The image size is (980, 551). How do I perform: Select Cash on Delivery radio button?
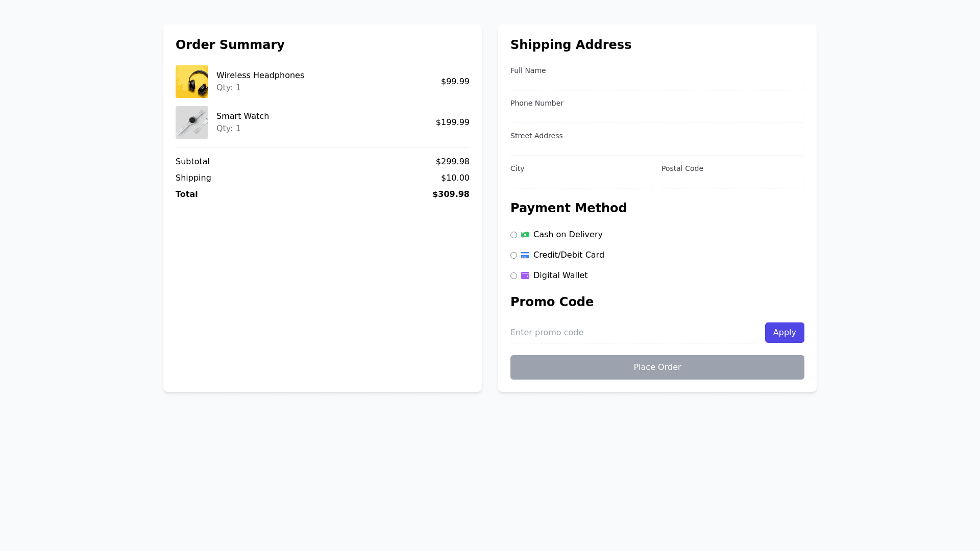click(x=513, y=235)
